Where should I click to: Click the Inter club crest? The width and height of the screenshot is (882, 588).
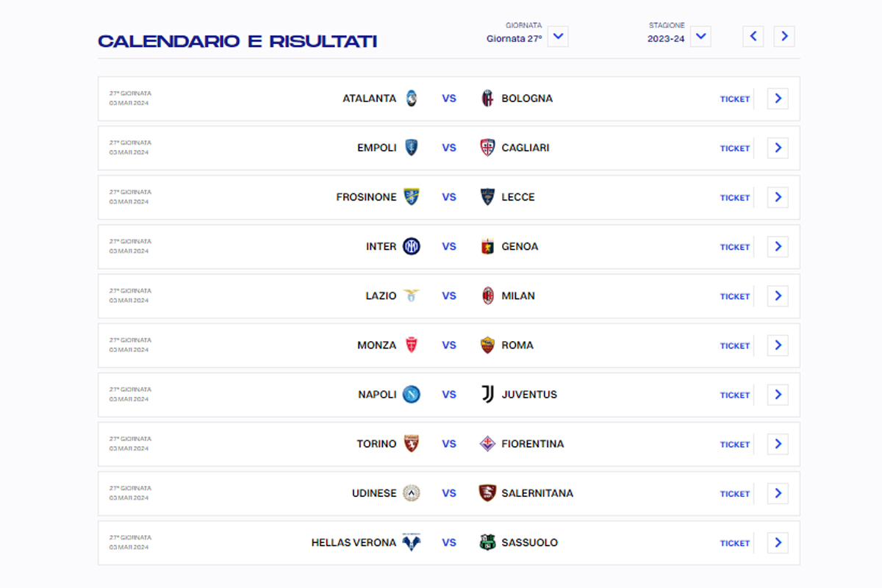point(412,247)
